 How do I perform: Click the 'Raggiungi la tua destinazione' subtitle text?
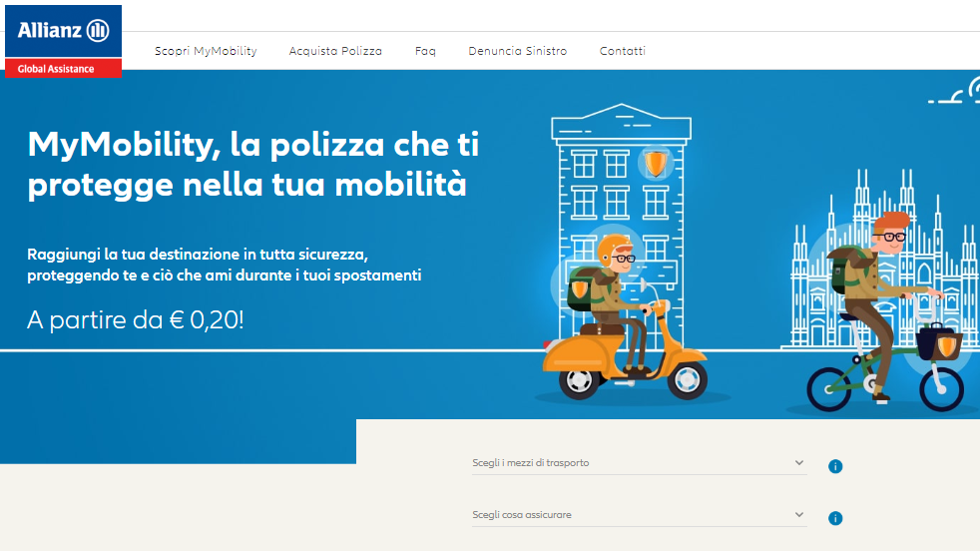point(225,265)
